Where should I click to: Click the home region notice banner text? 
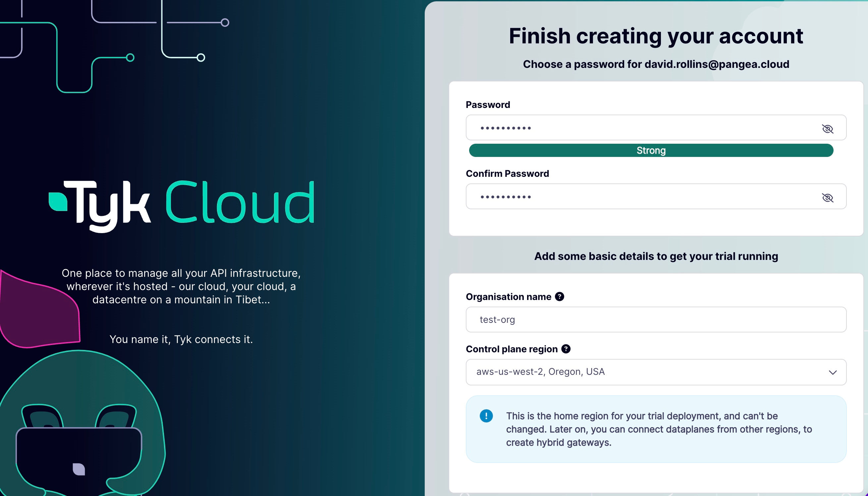coord(658,429)
